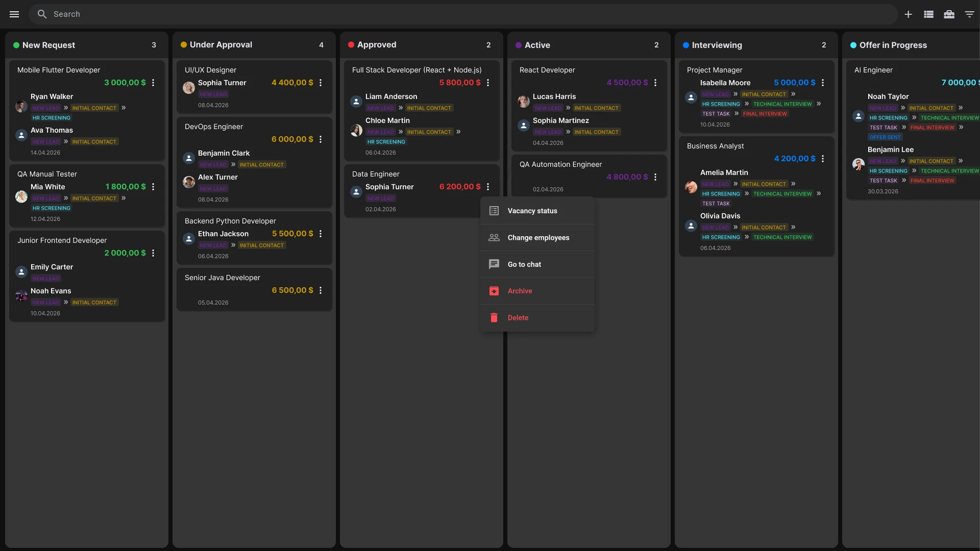Click the briefcase icon in top bar
Viewport: 980px width, 551px height.
pos(949,14)
